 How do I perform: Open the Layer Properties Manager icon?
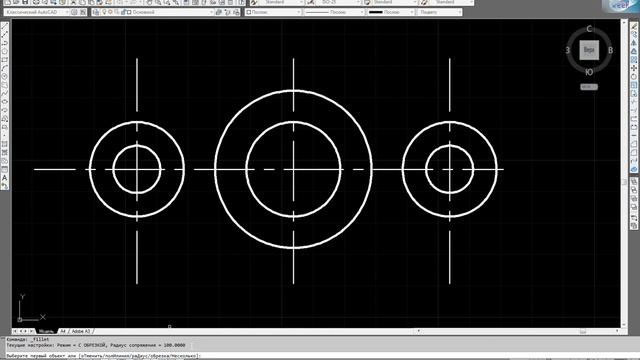tap(96, 12)
